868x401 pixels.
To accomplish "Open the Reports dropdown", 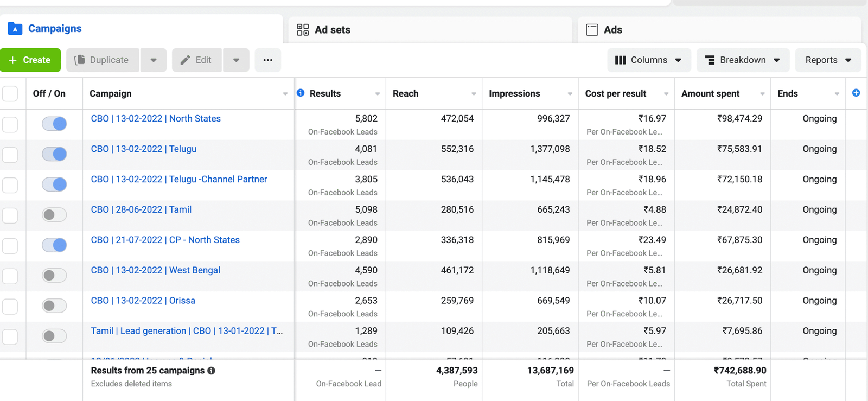I will point(827,60).
